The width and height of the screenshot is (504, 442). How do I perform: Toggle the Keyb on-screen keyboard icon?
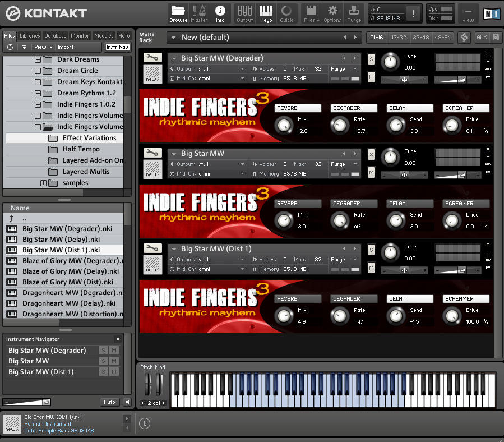[x=266, y=13]
